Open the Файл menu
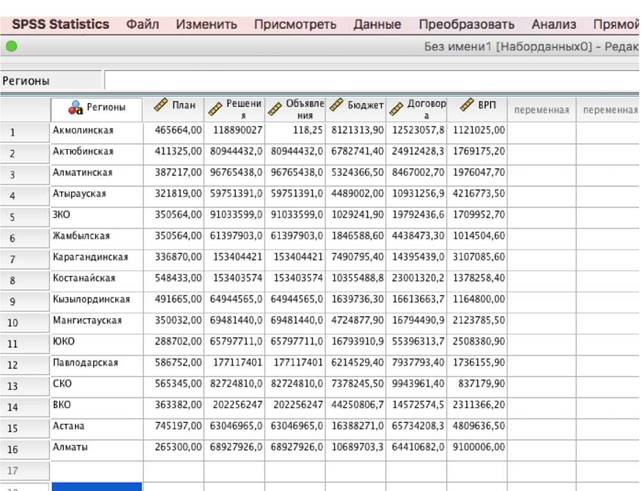 [142, 25]
